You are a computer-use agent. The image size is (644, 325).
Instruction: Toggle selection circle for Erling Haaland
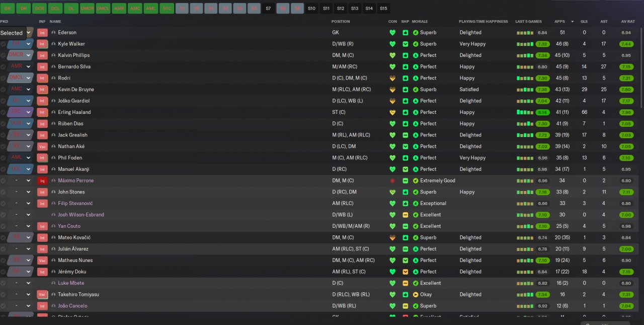point(3,112)
